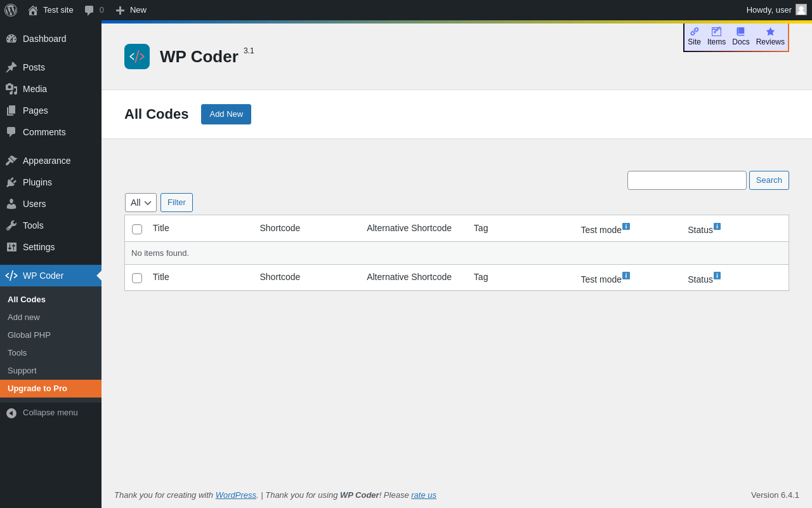Click the New content plus button

coord(131,10)
